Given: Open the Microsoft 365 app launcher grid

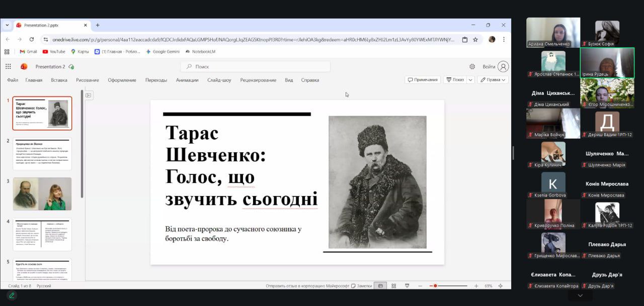Looking at the screenshot, I should pos(8,66).
